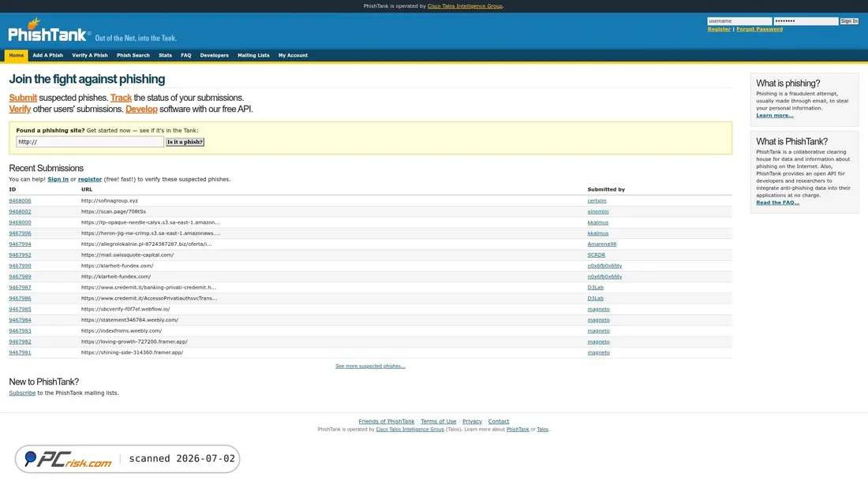This screenshot has height=488, width=868.
Task: Follow the Submit link
Action: (x=23, y=98)
